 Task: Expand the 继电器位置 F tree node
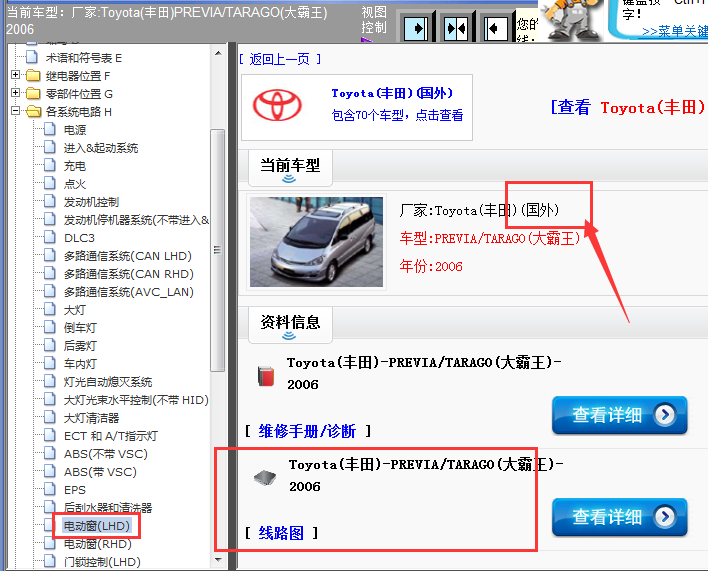click(15, 74)
